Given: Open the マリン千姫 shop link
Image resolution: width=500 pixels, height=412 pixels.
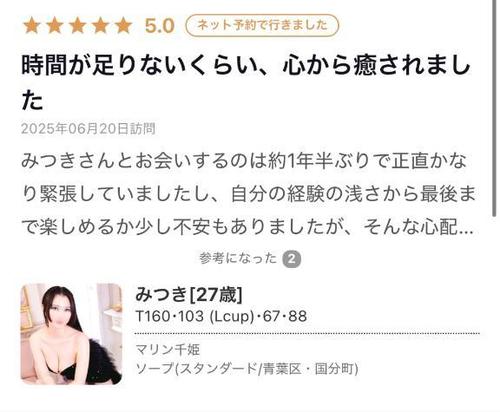Looking at the screenshot, I should 168,350.
